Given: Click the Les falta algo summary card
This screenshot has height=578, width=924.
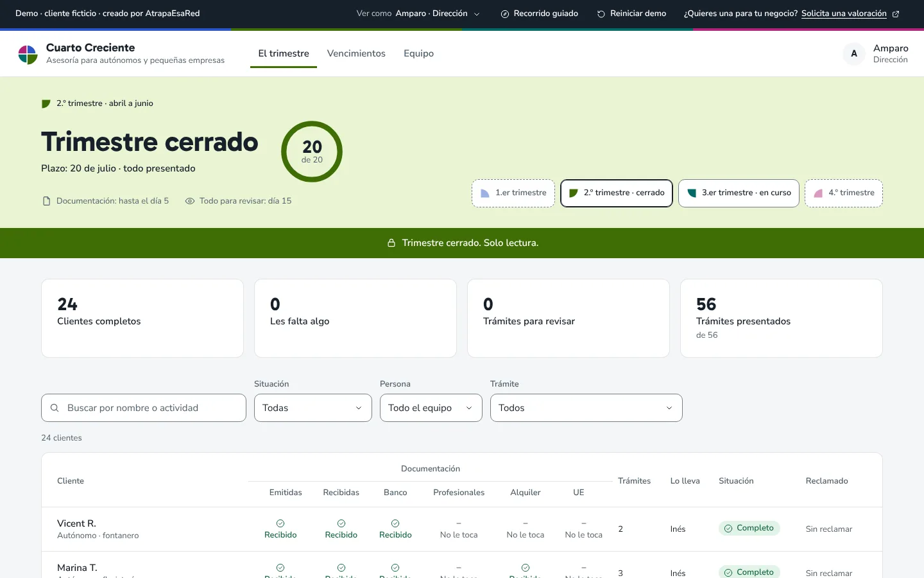Looking at the screenshot, I should point(355,318).
